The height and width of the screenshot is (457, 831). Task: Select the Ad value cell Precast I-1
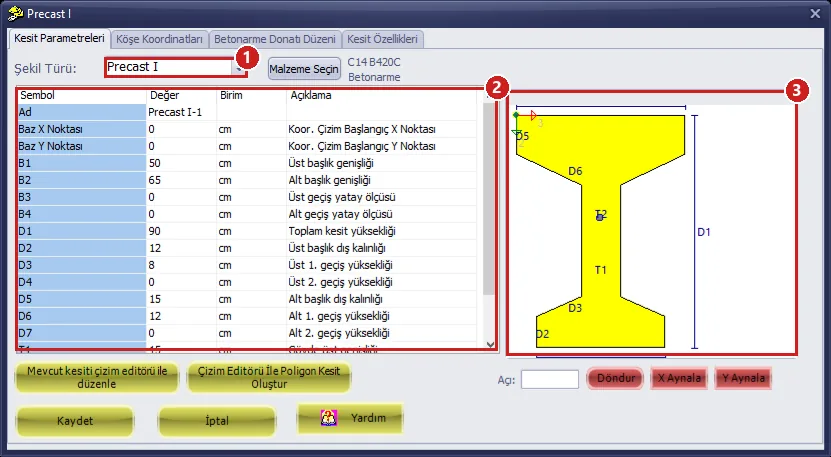pos(181,112)
